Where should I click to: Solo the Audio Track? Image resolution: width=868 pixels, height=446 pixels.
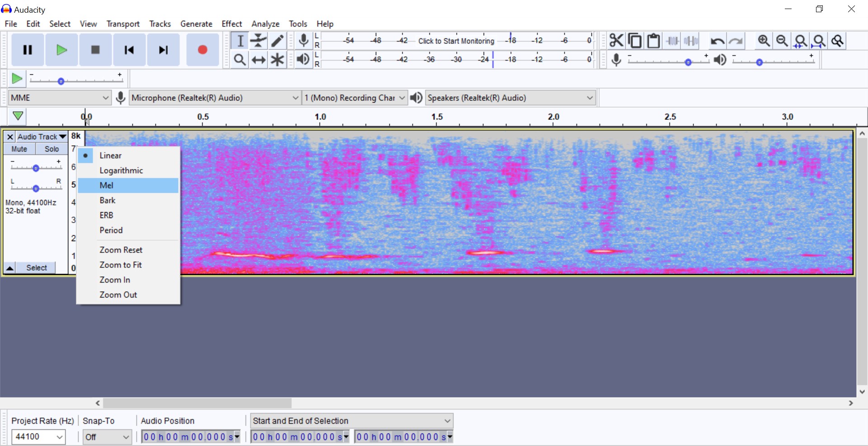(x=52, y=149)
